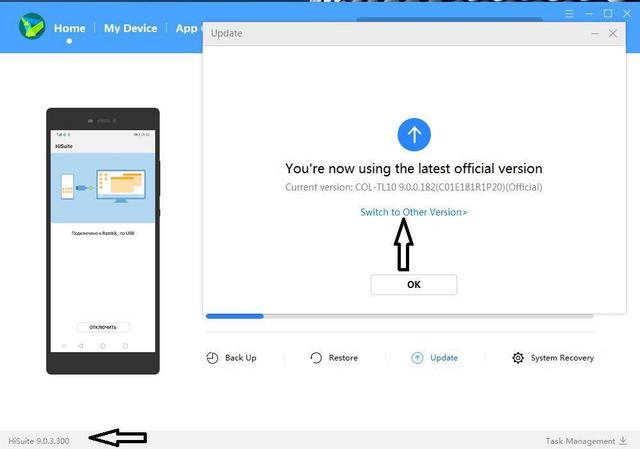Switch to My Device tab
Screen dimensions: 640x449
click(x=131, y=28)
